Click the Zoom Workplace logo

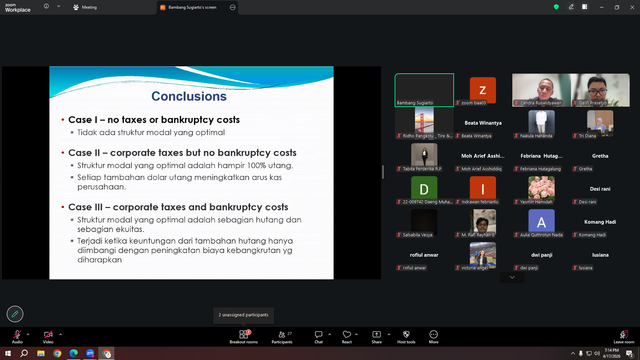(x=18, y=7)
